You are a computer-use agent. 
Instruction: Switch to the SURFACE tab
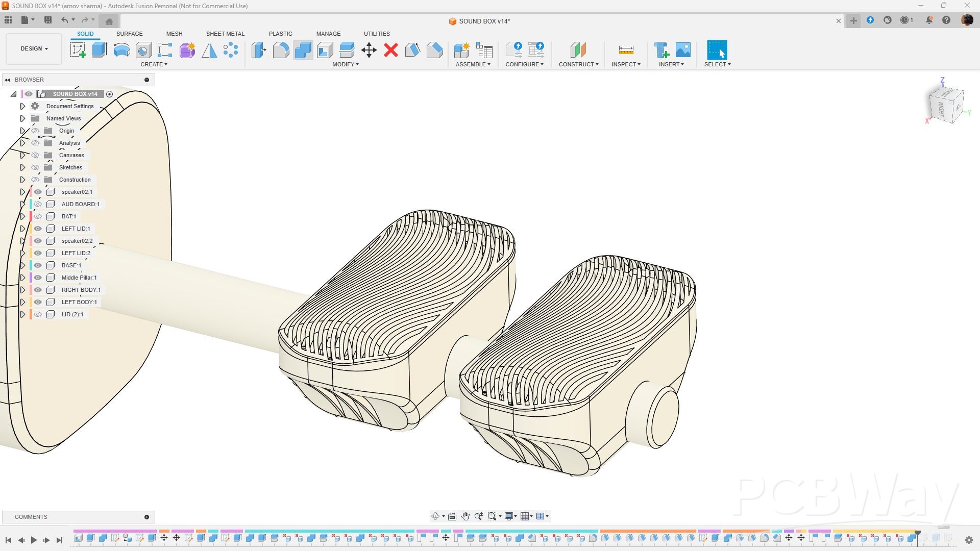pos(129,34)
